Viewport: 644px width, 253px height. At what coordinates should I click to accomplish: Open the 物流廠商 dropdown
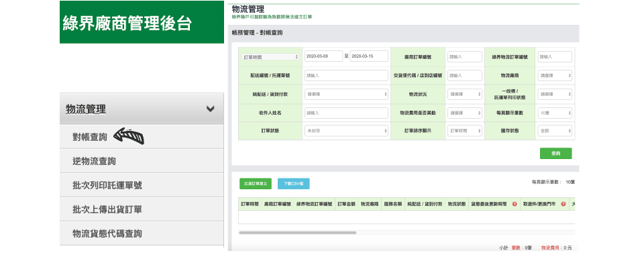[555, 76]
